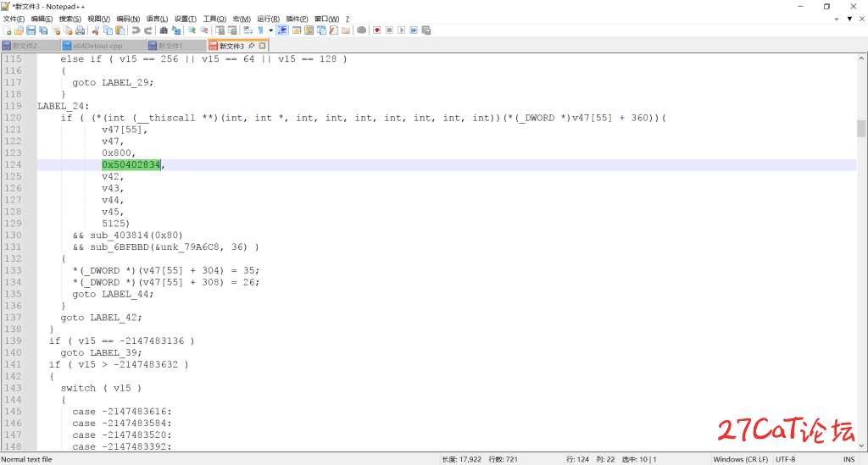Image resolution: width=868 pixels, height=465 pixels.
Task: Close the 新文件3 tab
Action: [x=263, y=46]
